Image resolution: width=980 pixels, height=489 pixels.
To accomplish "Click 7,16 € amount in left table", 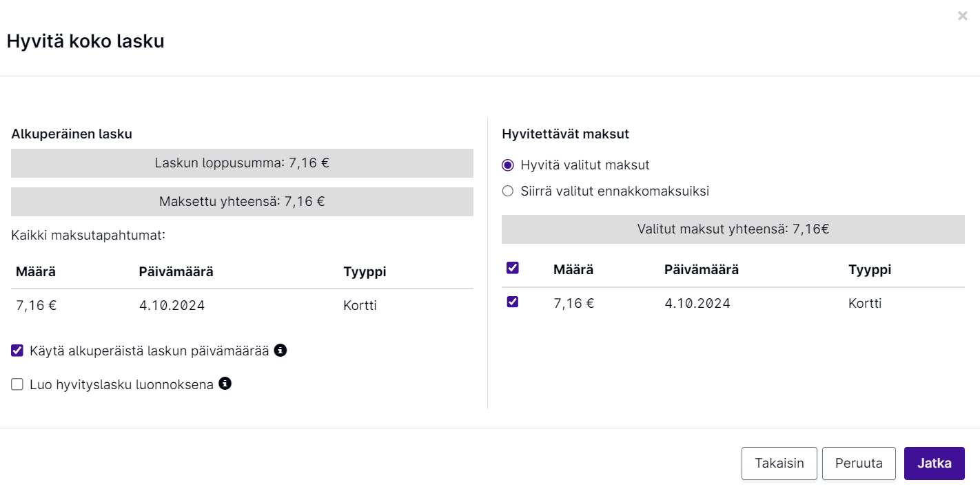I will [37, 306].
